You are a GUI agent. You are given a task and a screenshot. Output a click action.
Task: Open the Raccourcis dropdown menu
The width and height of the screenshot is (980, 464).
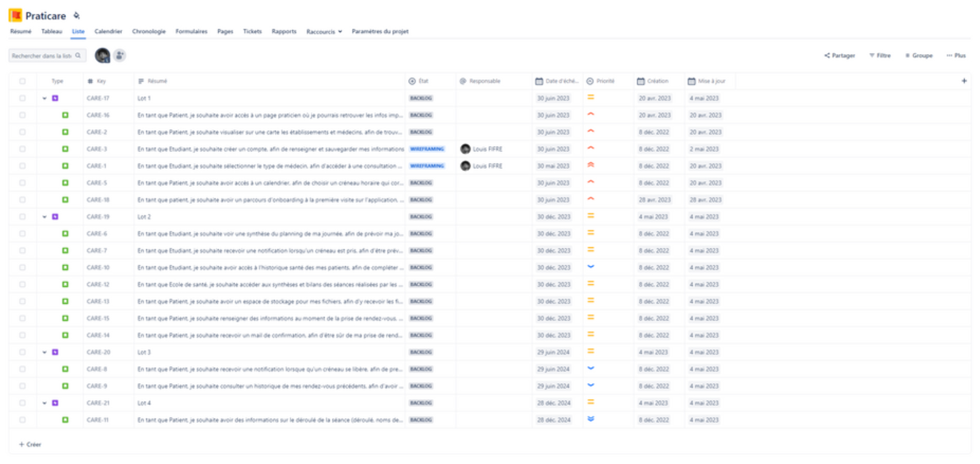click(x=324, y=31)
